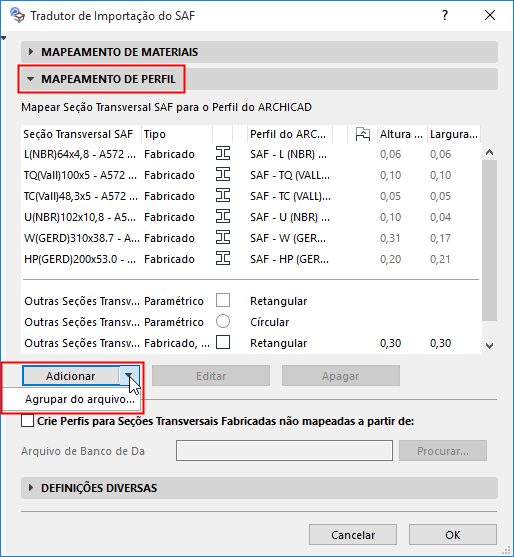Select the U(NBR)102x10,8 - A5... row

click(x=251, y=217)
